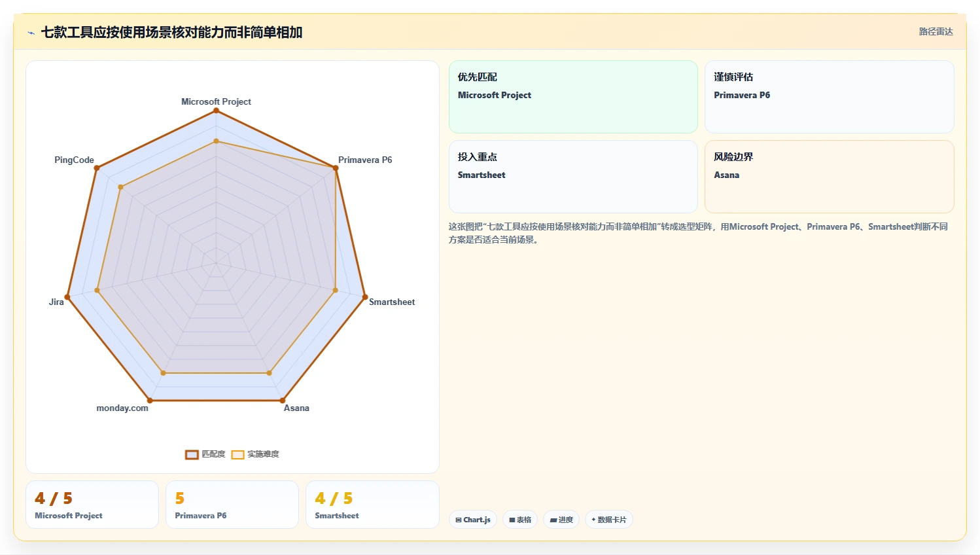Open the 风险边界 Asana card

coord(829,177)
